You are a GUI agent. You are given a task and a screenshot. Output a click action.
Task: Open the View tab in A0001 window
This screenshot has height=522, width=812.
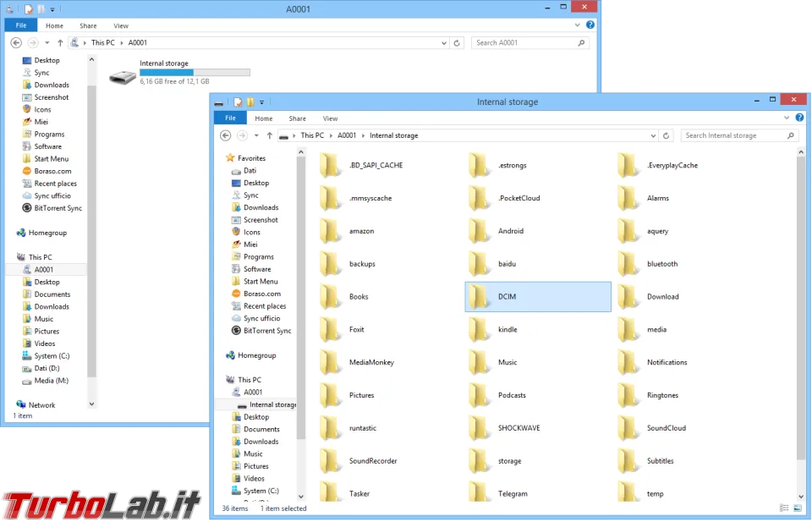pos(121,26)
